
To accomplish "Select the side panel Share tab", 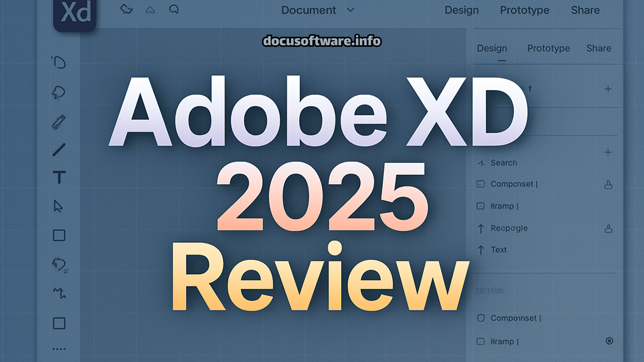I will tap(599, 48).
